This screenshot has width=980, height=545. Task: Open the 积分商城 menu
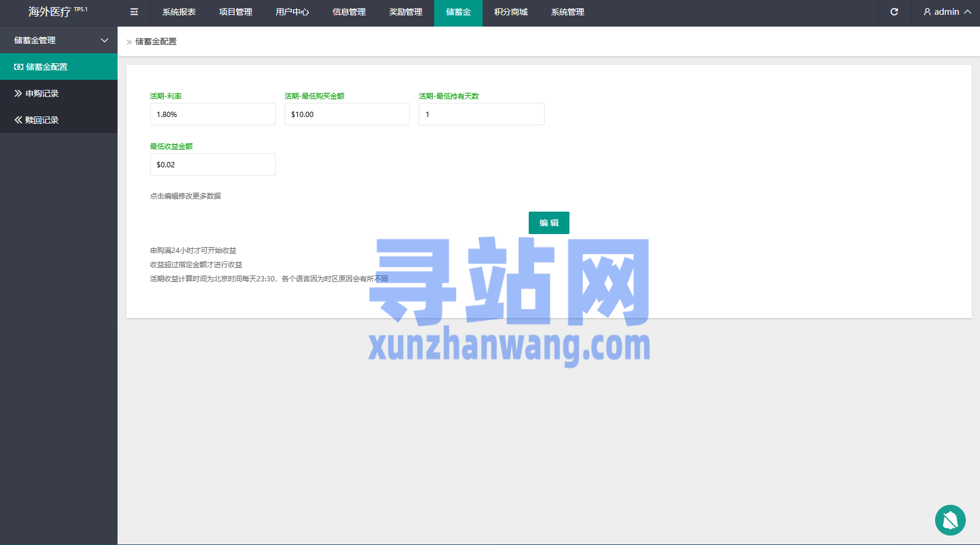511,12
